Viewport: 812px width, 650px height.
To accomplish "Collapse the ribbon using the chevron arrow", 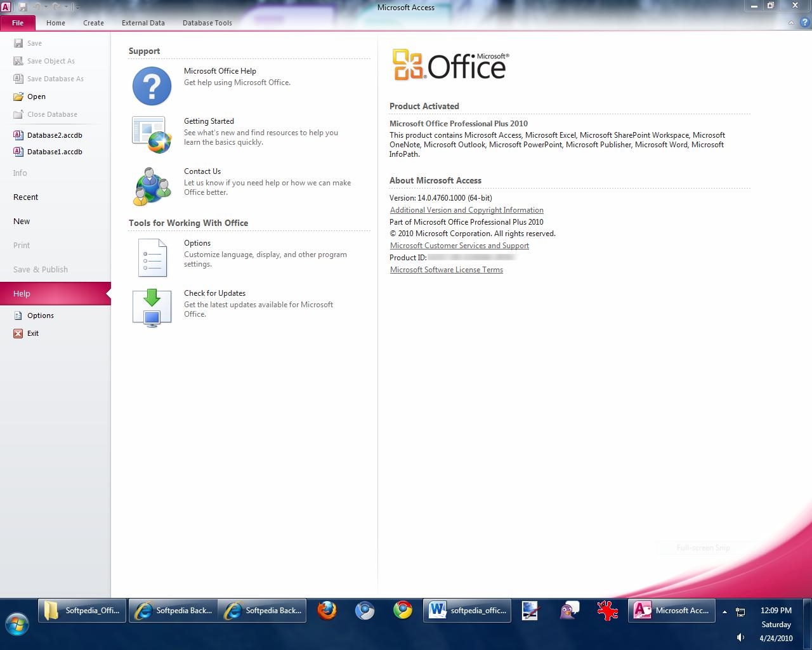I will pyautogui.click(x=791, y=23).
